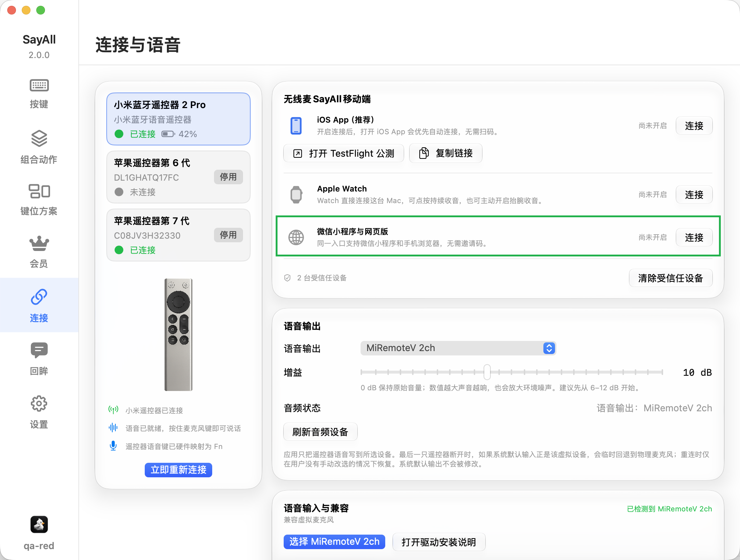Disable 苹果遥控器第 7 代 with 停用
Viewport: 740px width, 560px height.
pyautogui.click(x=228, y=235)
